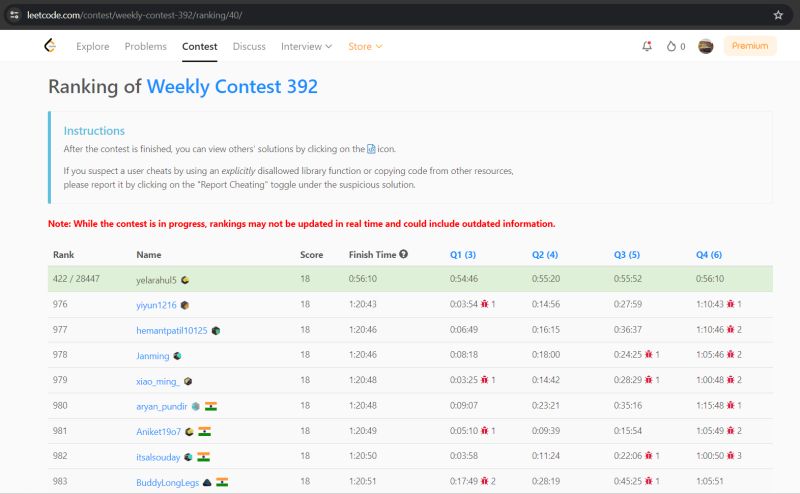Click the badge icon beside Aniket19o7
Image resolution: width=800 pixels, height=494 pixels.
pos(189,432)
